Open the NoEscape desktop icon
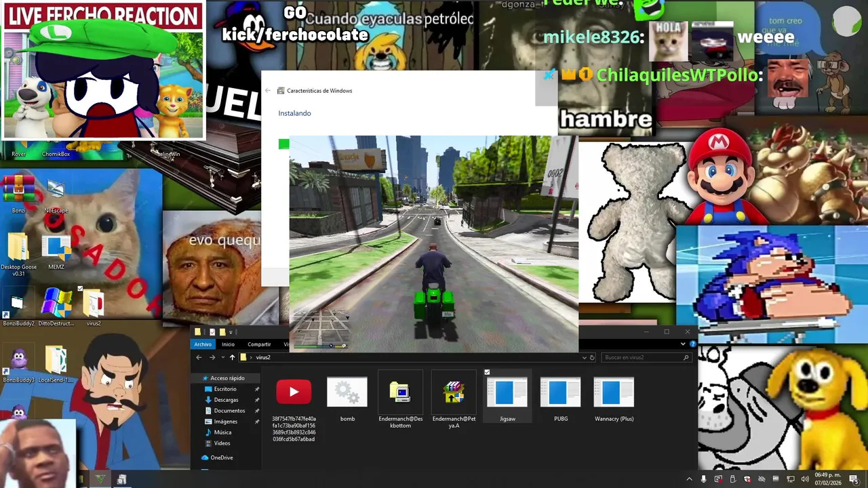The height and width of the screenshot is (488, 868). 56,195
